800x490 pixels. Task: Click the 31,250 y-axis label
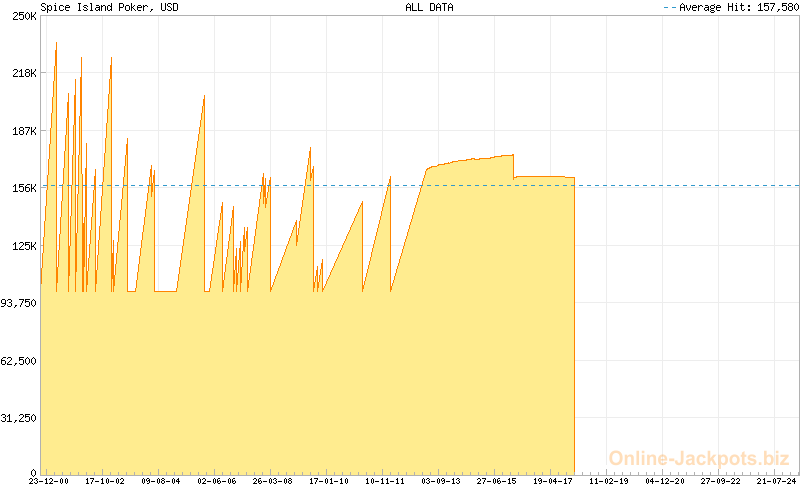[20, 418]
